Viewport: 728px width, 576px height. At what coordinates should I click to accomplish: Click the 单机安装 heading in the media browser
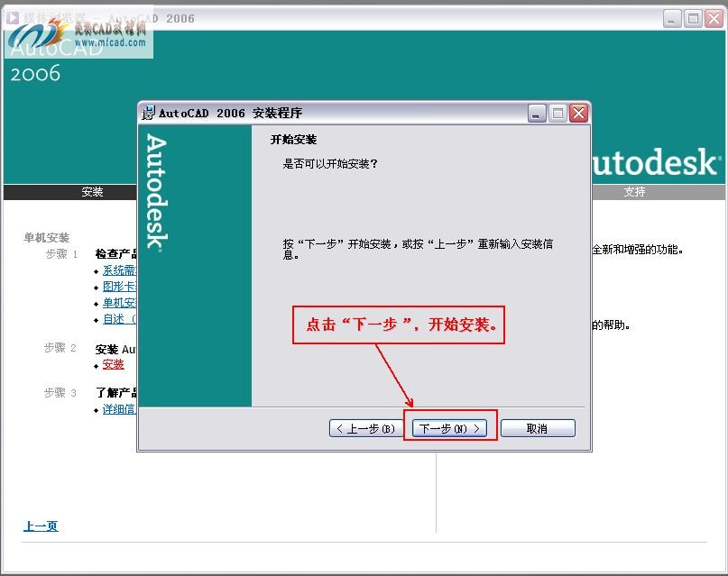(46, 238)
